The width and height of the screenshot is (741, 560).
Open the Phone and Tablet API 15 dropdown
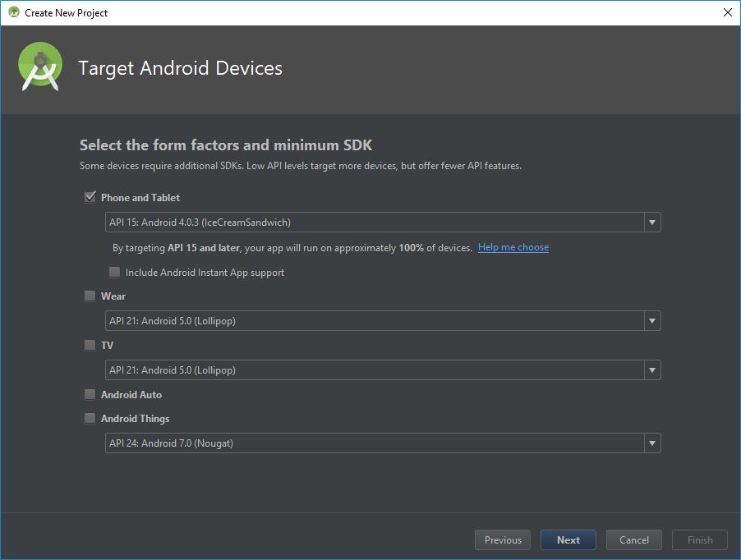382,222
